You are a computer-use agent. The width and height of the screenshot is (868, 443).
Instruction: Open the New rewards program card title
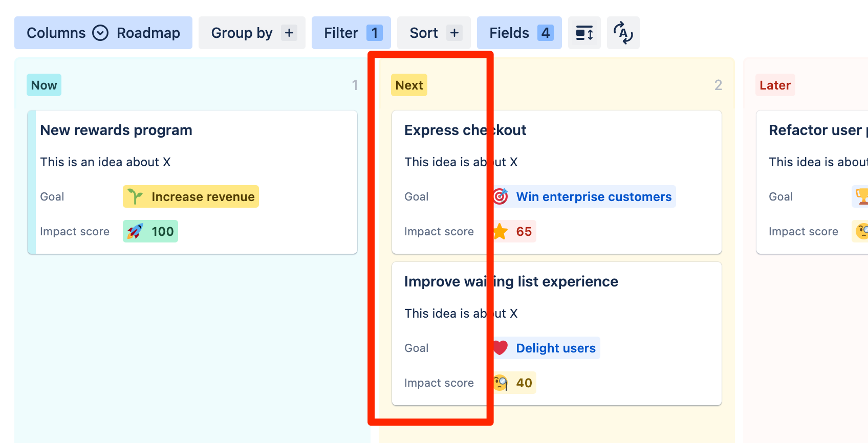pos(116,130)
